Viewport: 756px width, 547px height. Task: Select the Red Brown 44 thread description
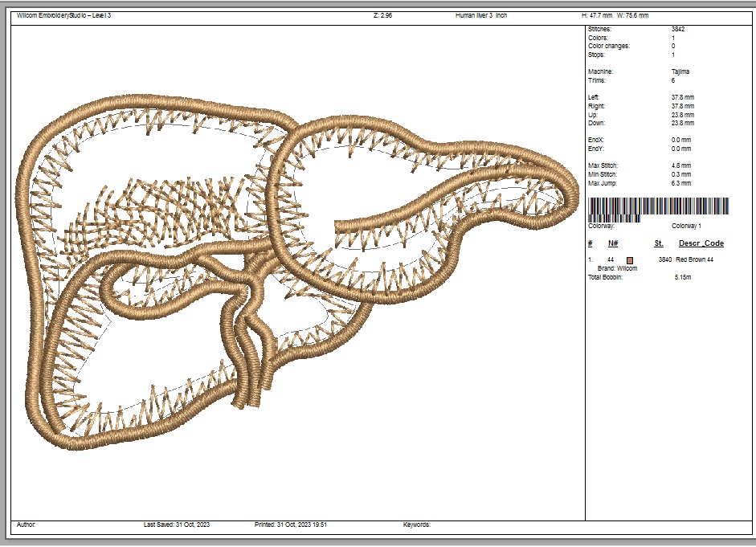click(x=695, y=260)
